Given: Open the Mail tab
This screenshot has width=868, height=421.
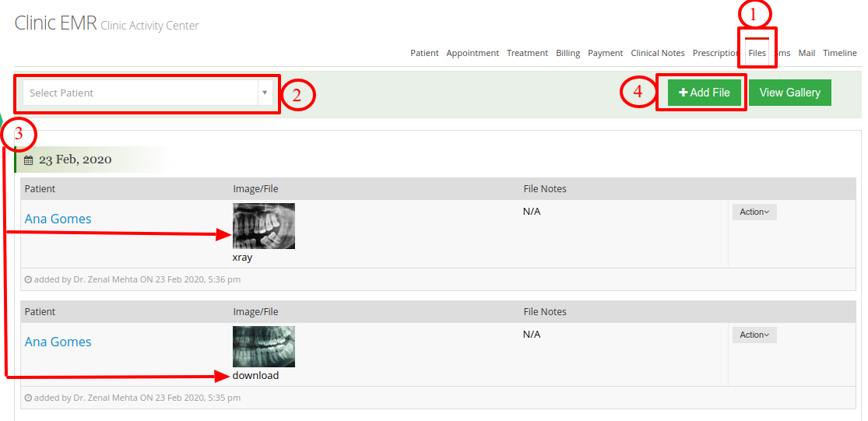Looking at the screenshot, I should point(807,53).
